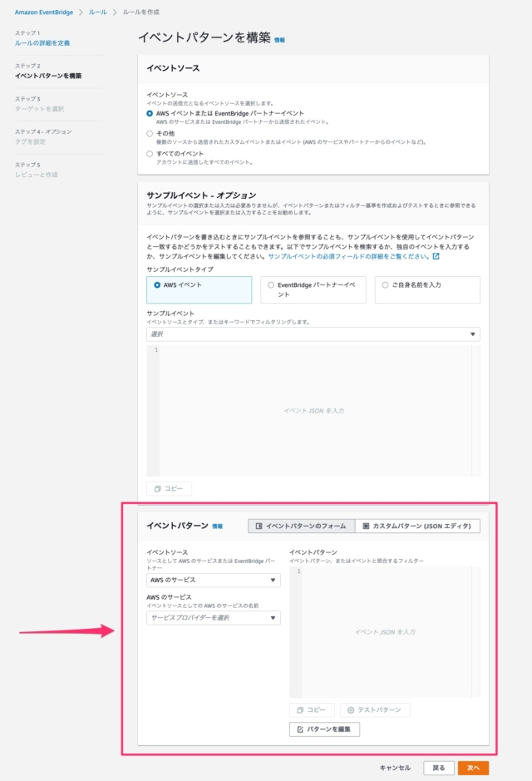The width and height of the screenshot is (532, 781).
Task: Select the すべてのイベント radio option
Action: click(x=150, y=154)
